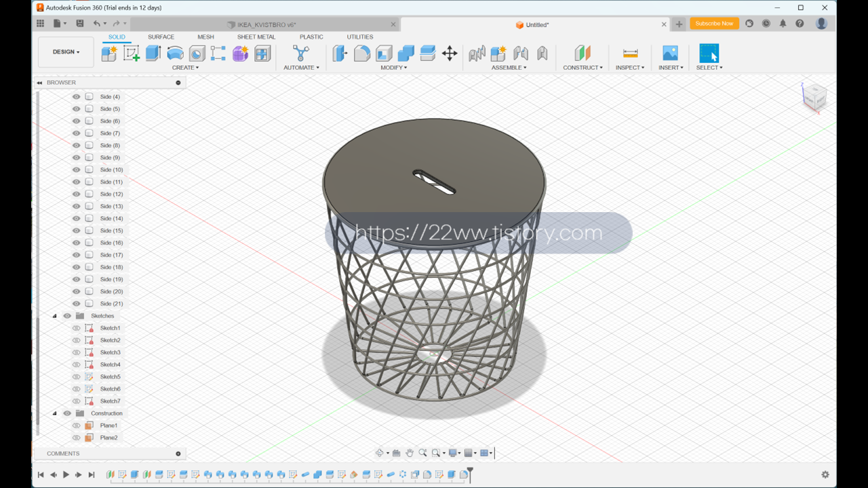Viewport: 868px width, 488px height.
Task: Switch to the UTILITIES tab
Action: [360, 37]
